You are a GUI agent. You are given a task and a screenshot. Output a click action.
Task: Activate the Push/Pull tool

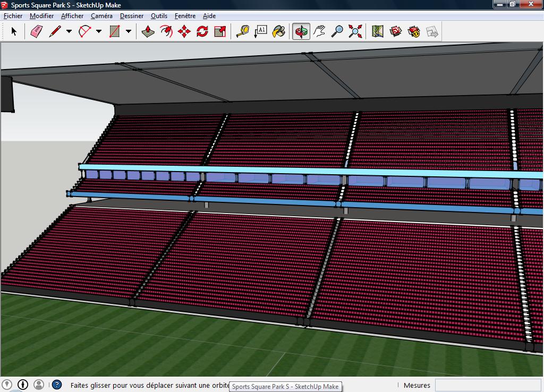pos(148,32)
